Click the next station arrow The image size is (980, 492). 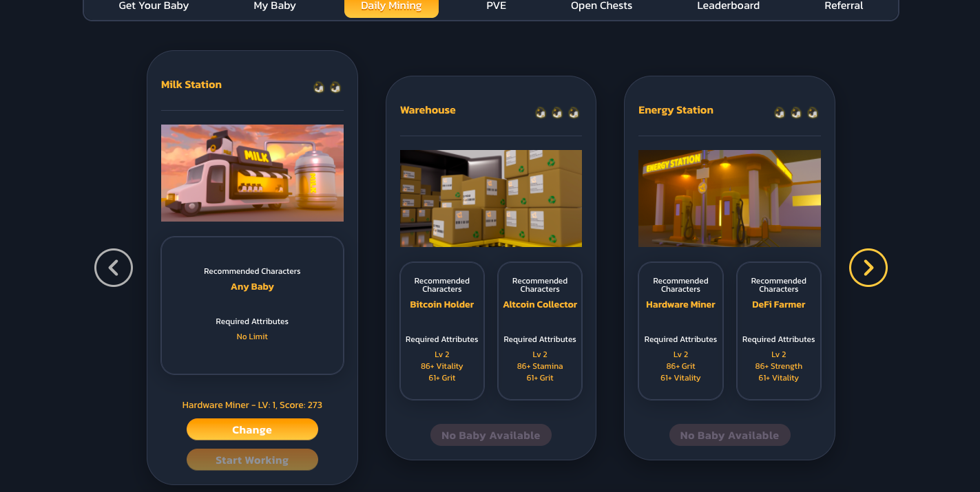click(868, 268)
